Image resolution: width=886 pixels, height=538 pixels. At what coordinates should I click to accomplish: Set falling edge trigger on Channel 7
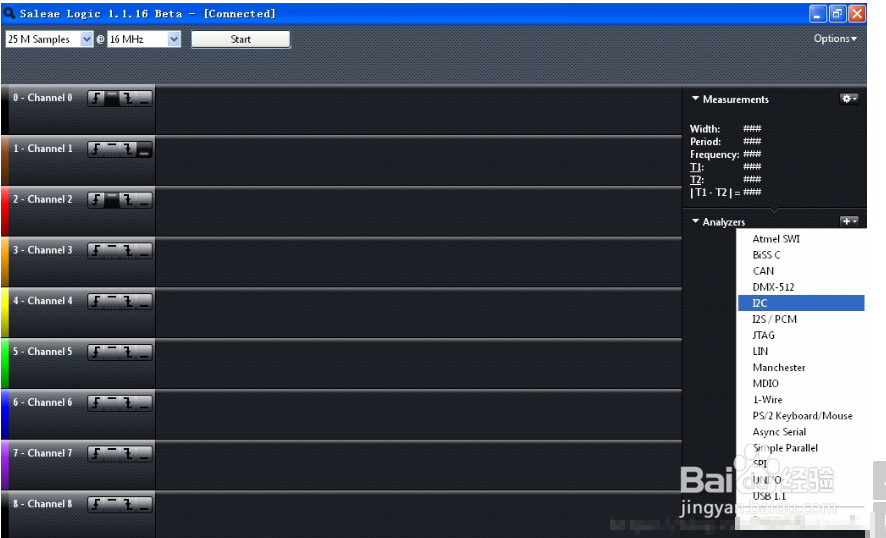click(128, 454)
